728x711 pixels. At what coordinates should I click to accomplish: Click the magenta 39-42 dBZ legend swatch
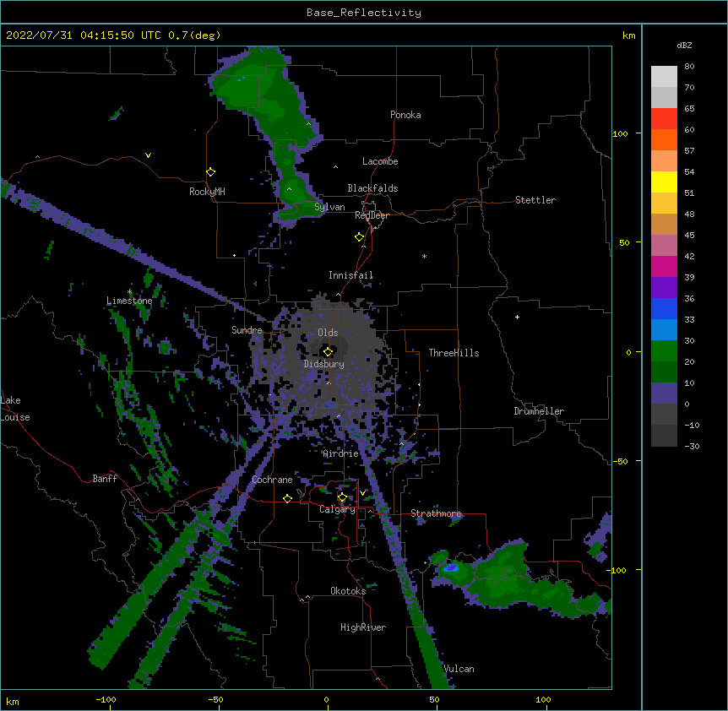click(664, 266)
